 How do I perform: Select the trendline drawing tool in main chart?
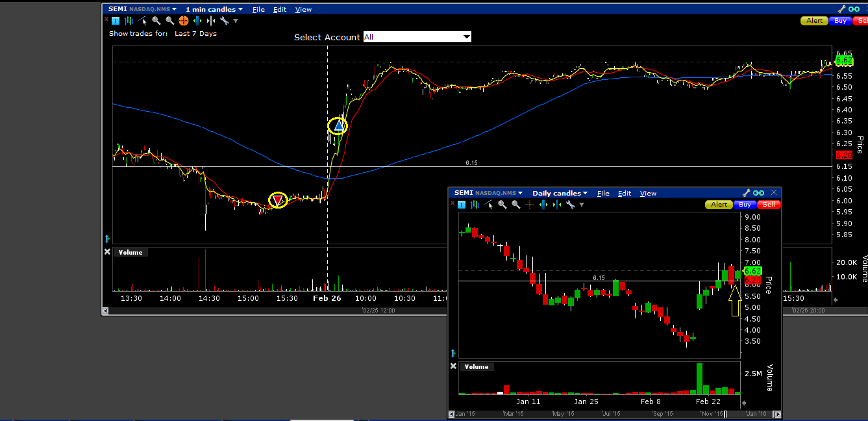(143, 21)
